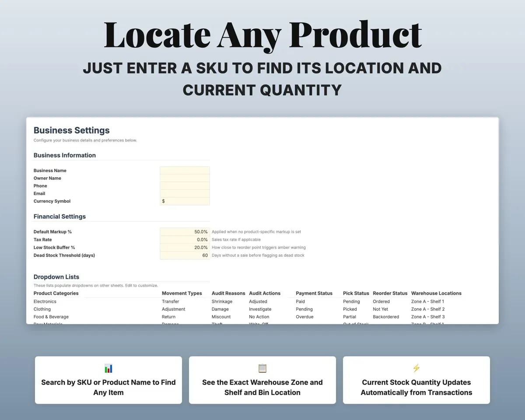Select the Backordered reorder status cell
This screenshot has width=525, height=420.
pyautogui.click(x=386, y=317)
